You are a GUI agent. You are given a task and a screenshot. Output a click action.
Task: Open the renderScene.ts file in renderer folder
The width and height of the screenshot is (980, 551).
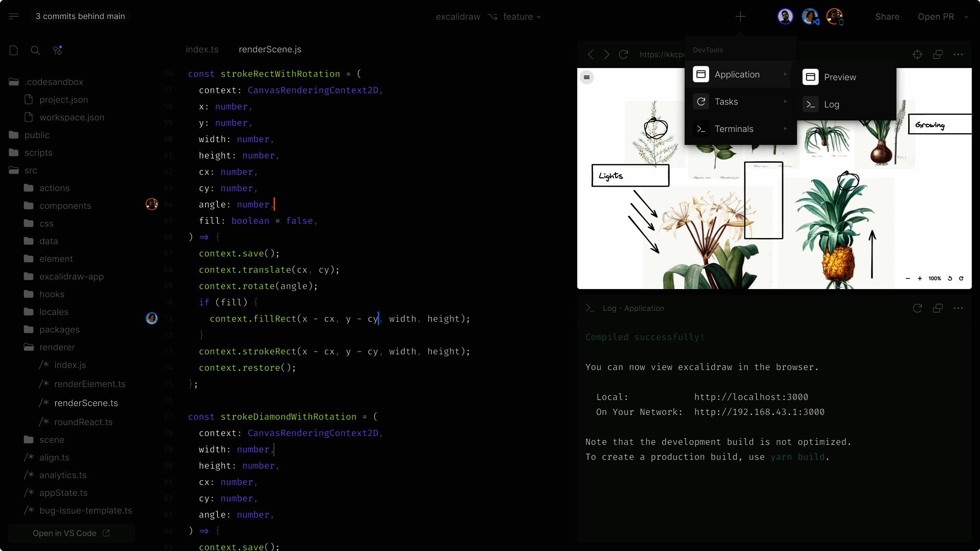click(x=85, y=403)
